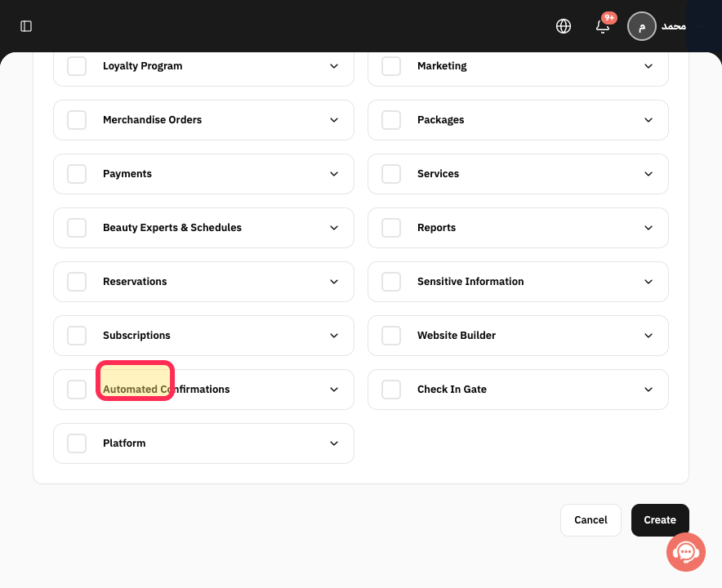Select the Automated Confirmations checkbox
Image resolution: width=722 pixels, height=588 pixels.
point(77,390)
